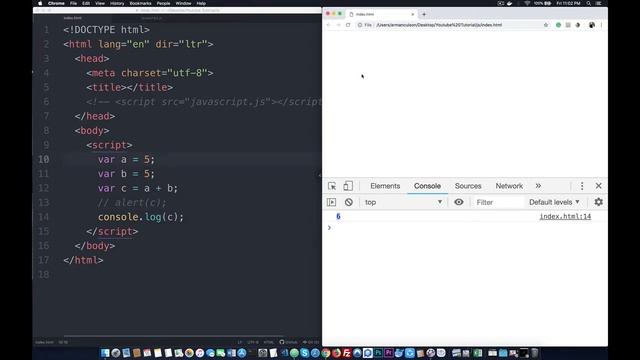Viewport: 640px width, 360px height.
Task: Open the Apple menu
Action: [40, 3]
